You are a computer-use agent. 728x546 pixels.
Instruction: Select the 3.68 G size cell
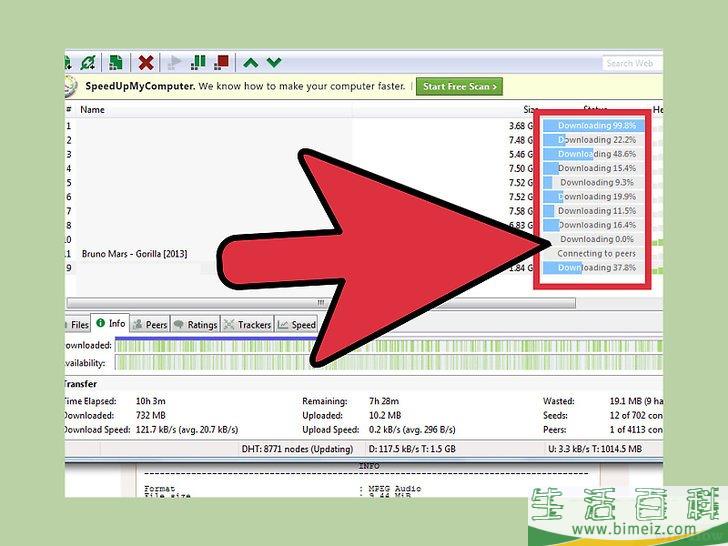[x=520, y=126]
